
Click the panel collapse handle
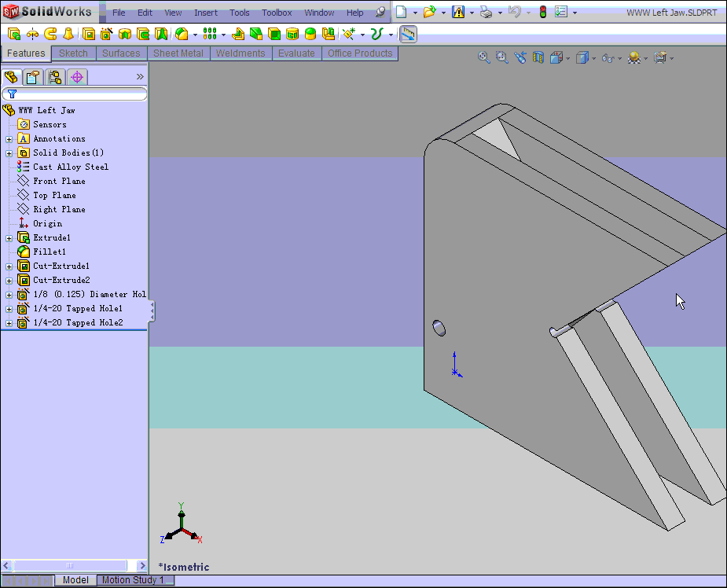tap(152, 311)
